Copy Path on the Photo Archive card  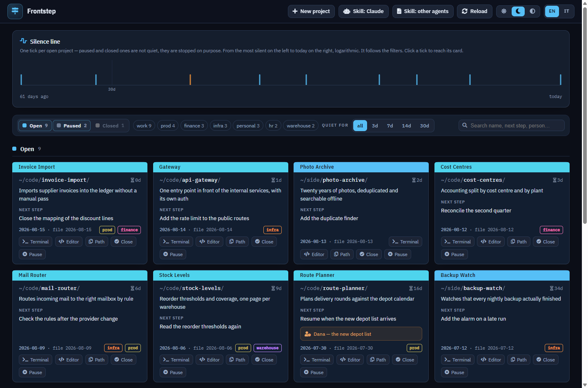coord(342,254)
